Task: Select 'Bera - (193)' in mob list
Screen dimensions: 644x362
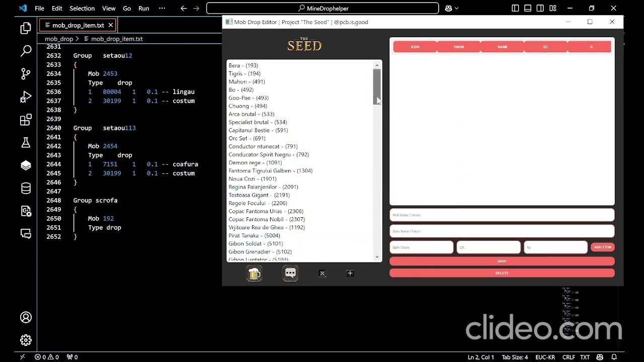Action: click(244, 65)
